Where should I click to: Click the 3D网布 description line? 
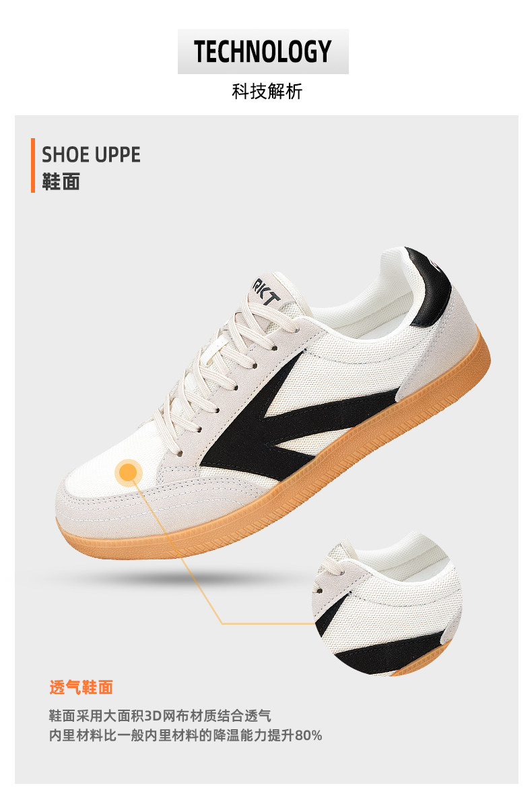coord(160,715)
